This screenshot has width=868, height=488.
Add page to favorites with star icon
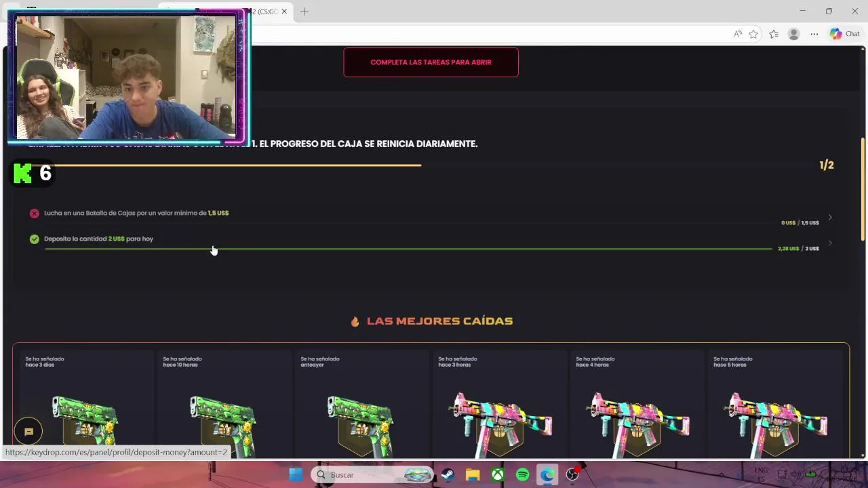point(753,34)
